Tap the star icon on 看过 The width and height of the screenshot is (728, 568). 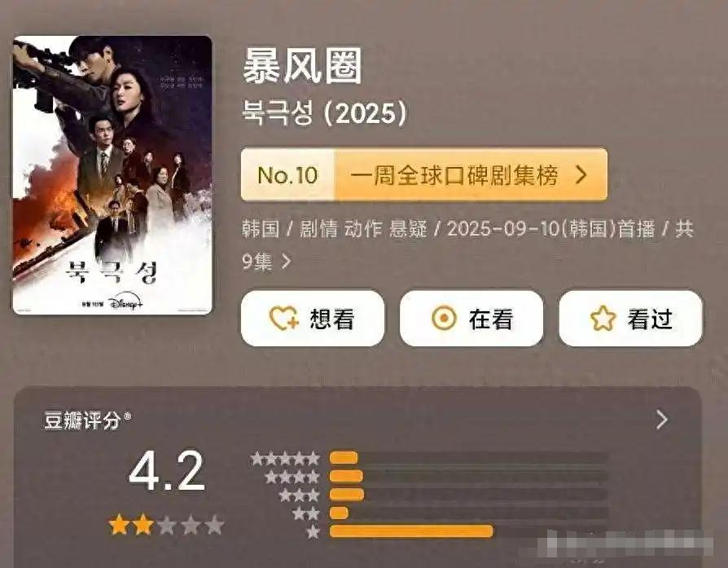coord(603,319)
